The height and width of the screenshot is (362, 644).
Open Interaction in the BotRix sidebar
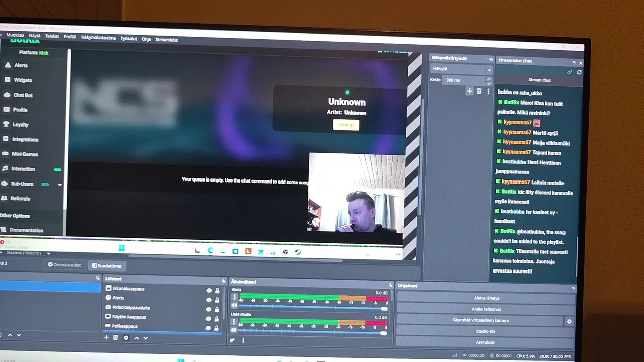(23, 169)
